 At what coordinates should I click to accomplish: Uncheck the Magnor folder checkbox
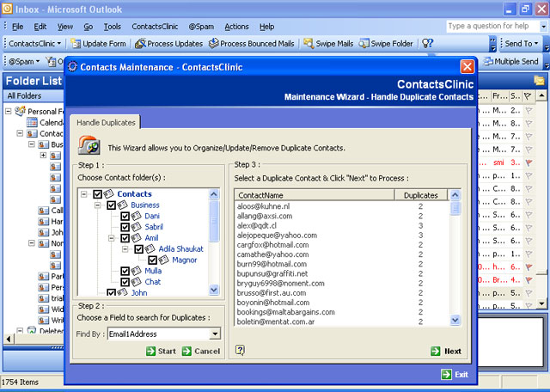152,260
